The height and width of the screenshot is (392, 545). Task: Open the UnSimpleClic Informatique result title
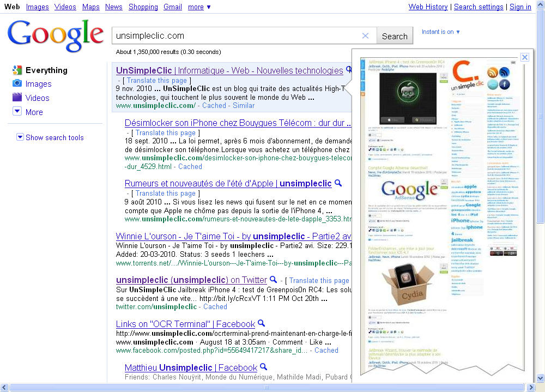click(x=229, y=70)
